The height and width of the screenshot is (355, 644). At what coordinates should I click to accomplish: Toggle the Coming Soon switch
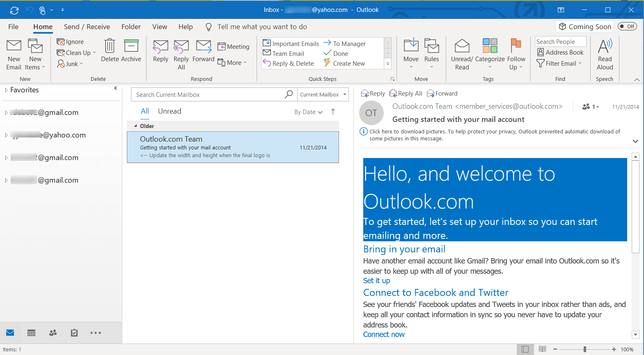pyautogui.click(x=627, y=27)
